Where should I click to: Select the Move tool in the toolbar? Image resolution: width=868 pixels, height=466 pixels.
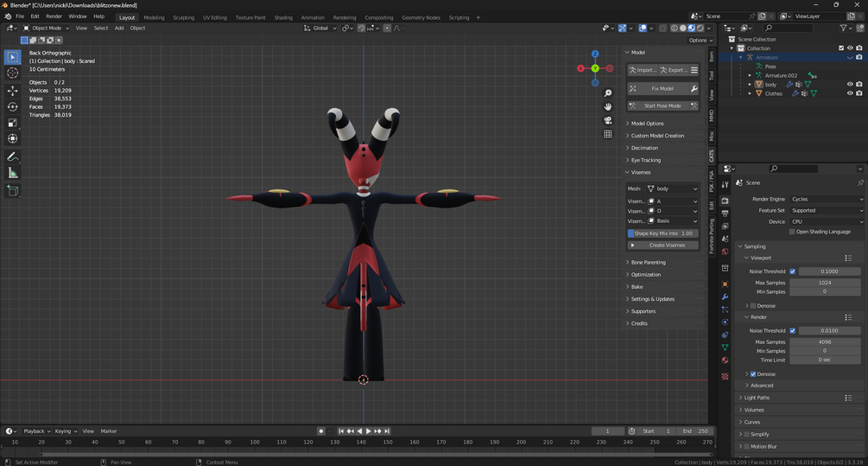coord(13,91)
